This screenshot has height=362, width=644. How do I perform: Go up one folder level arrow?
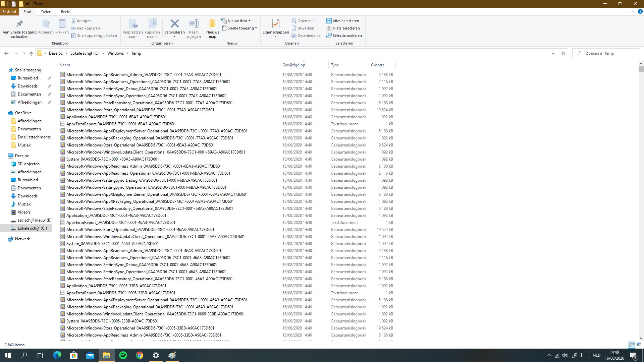[31, 53]
